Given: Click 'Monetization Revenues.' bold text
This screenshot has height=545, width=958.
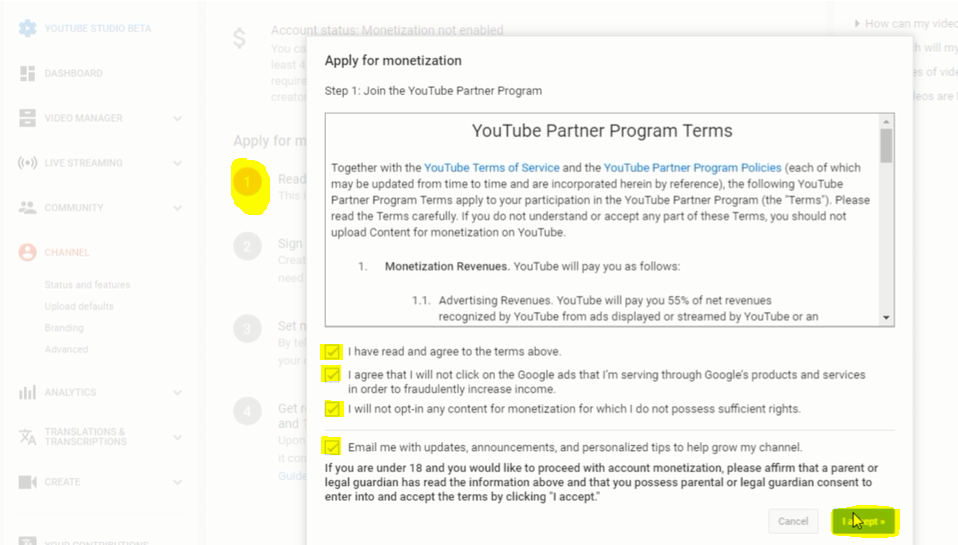Looking at the screenshot, I should pos(447,266).
